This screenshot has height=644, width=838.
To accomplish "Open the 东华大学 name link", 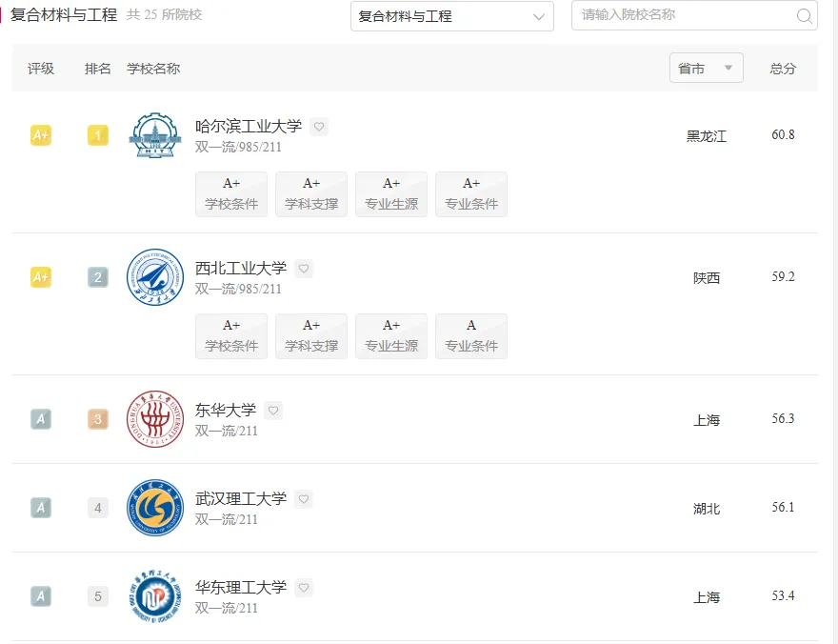I will pyautogui.click(x=226, y=411).
